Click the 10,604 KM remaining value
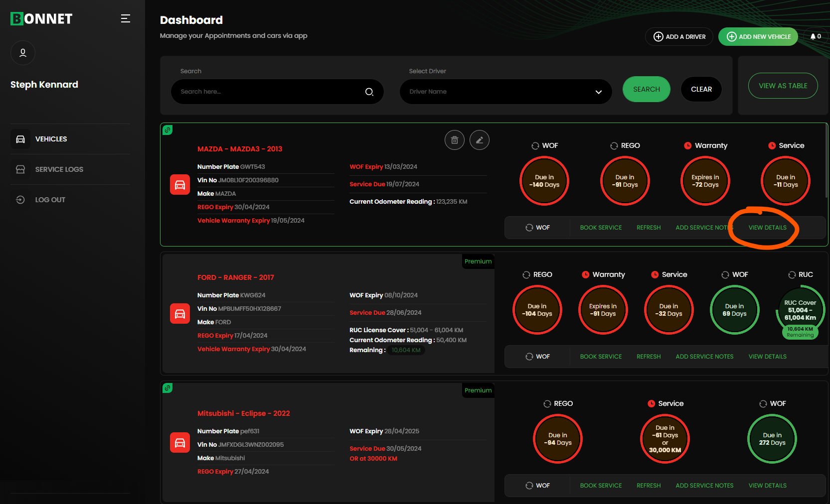The height and width of the screenshot is (504, 830). [406, 350]
